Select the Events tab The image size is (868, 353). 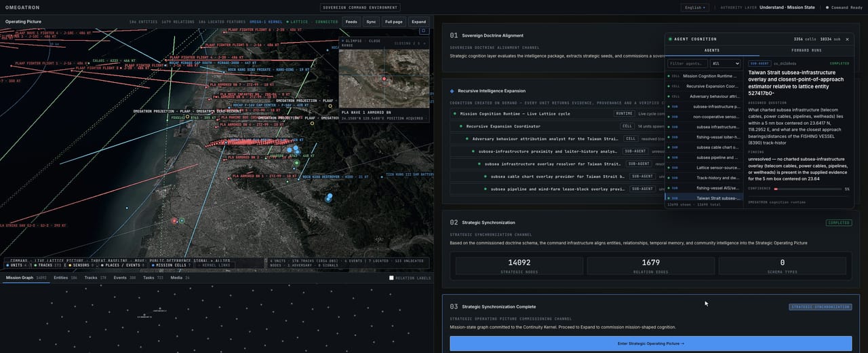coord(125,278)
